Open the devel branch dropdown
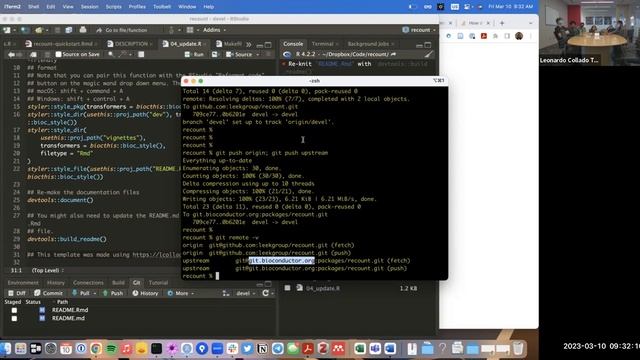 point(245,293)
